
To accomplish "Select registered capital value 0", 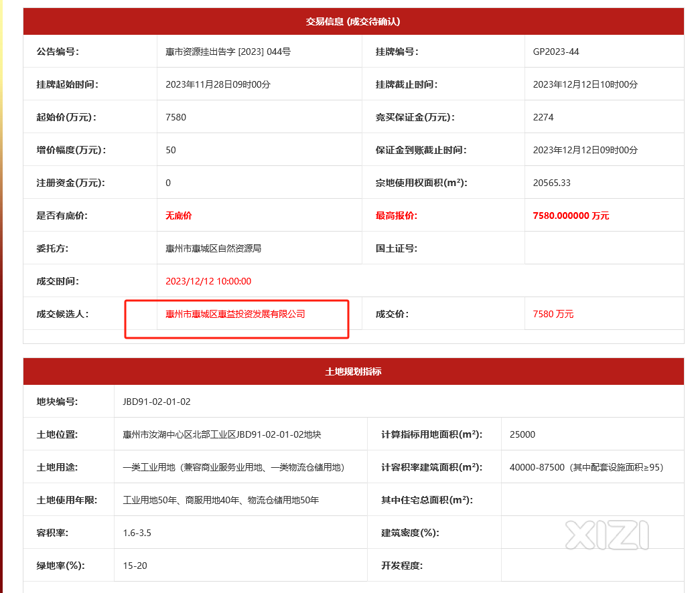I will 168,183.
